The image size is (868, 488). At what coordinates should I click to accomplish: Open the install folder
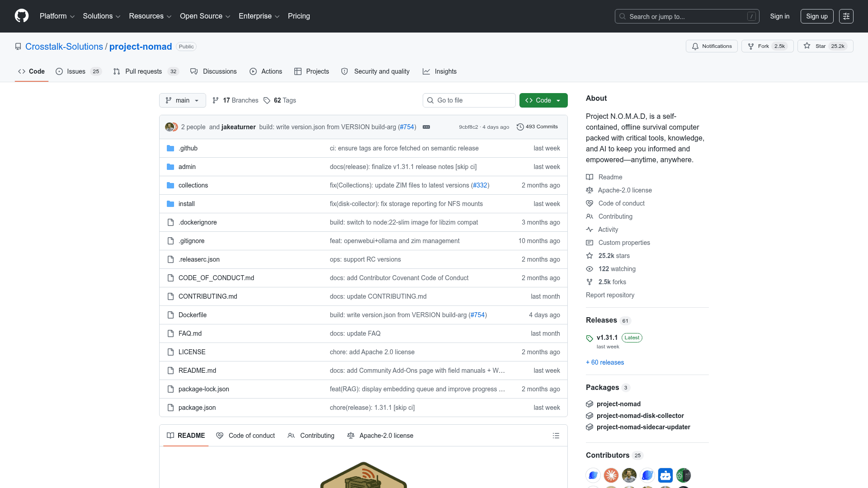click(186, 204)
